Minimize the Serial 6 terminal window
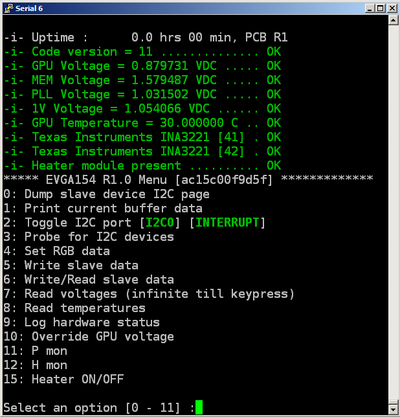 (369, 8)
